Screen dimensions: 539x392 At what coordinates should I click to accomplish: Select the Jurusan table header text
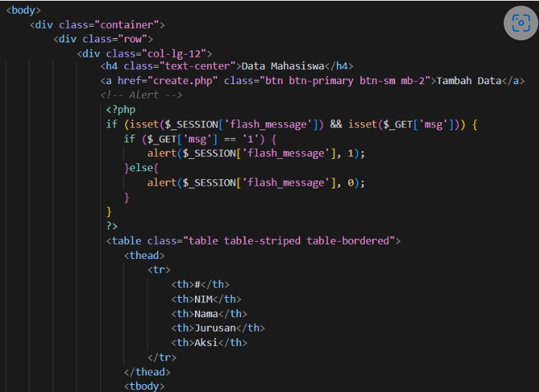point(216,328)
